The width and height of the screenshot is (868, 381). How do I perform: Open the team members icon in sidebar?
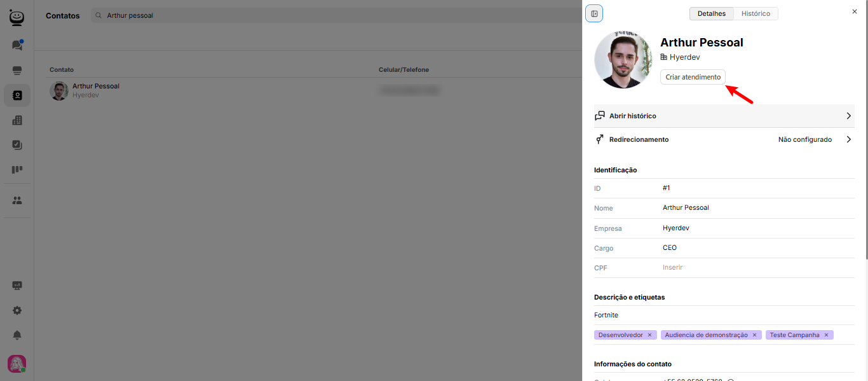coord(17,200)
